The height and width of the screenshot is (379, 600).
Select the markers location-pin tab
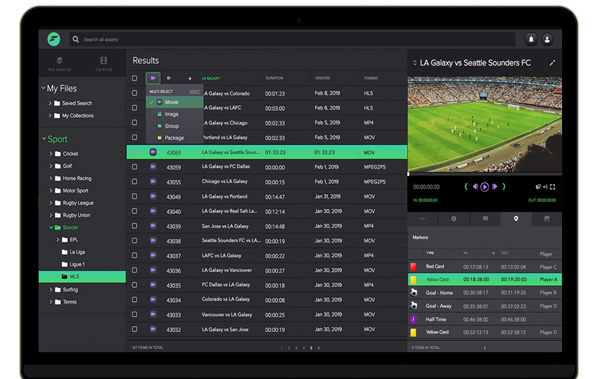point(516,219)
